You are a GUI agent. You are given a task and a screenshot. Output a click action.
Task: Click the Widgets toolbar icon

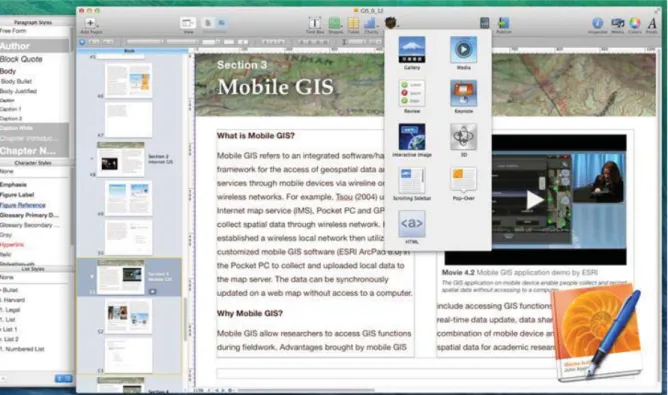391,22
